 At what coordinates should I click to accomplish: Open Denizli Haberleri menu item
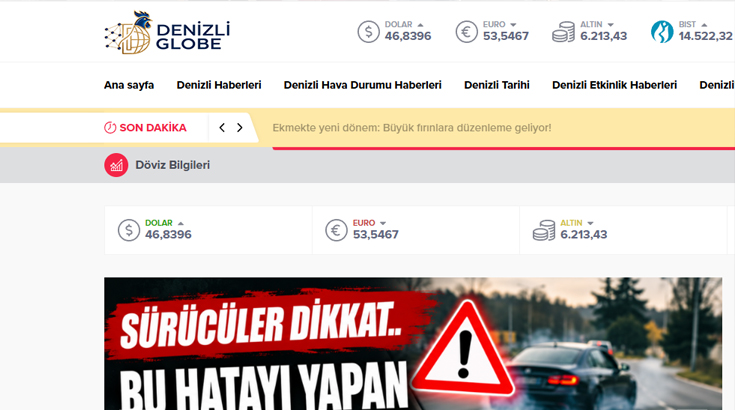[x=219, y=85]
